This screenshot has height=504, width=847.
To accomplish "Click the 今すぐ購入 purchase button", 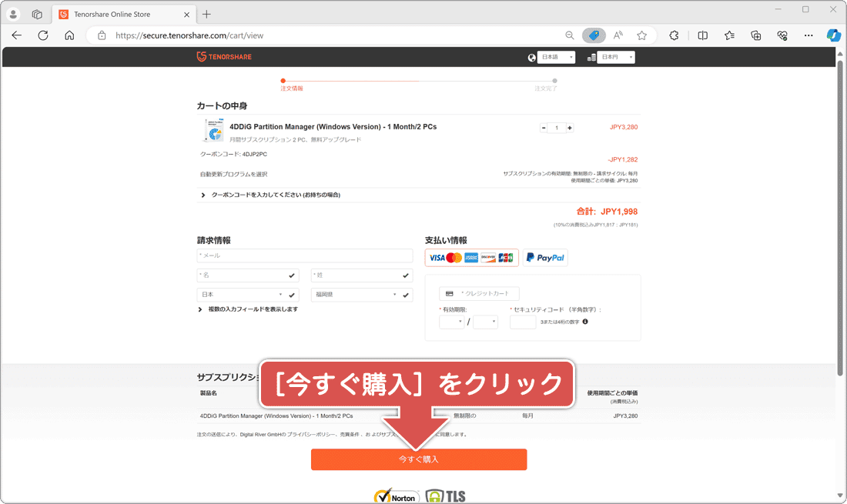I will tap(419, 459).
